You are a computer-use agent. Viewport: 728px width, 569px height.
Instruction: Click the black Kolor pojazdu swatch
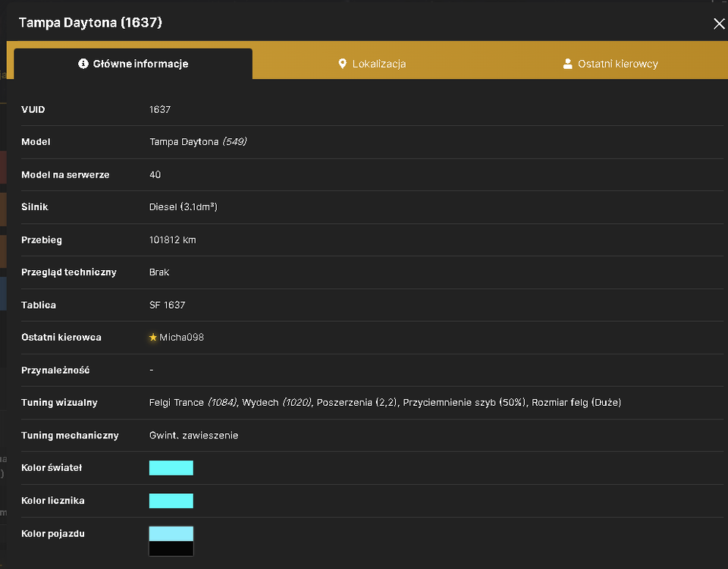[171, 549]
